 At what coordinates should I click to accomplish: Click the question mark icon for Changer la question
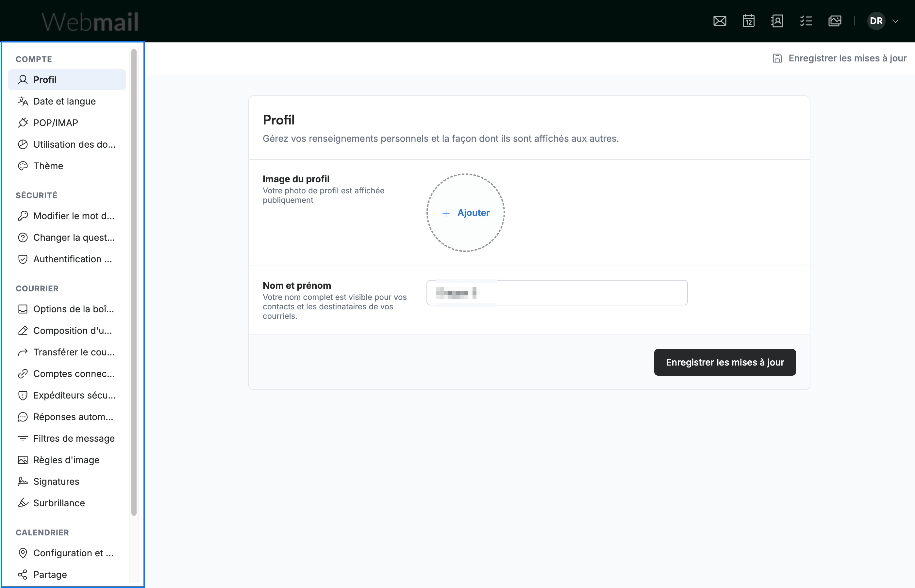click(x=23, y=237)
